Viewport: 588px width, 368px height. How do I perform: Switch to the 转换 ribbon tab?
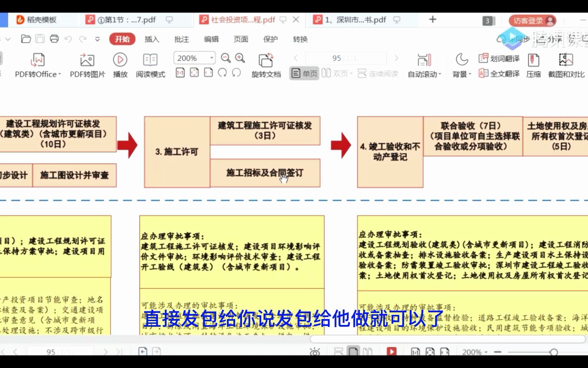300,39
